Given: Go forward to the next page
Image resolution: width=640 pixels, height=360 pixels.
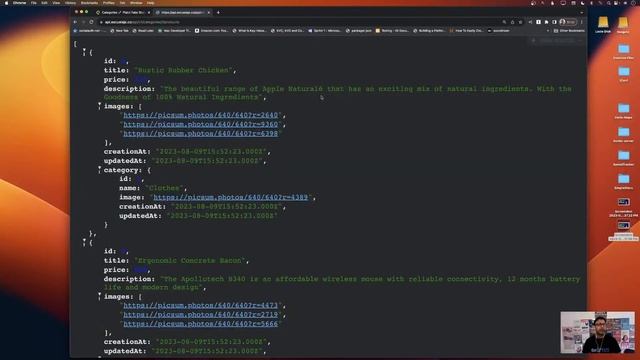Looking at the screenshot, I should (83, 22).
